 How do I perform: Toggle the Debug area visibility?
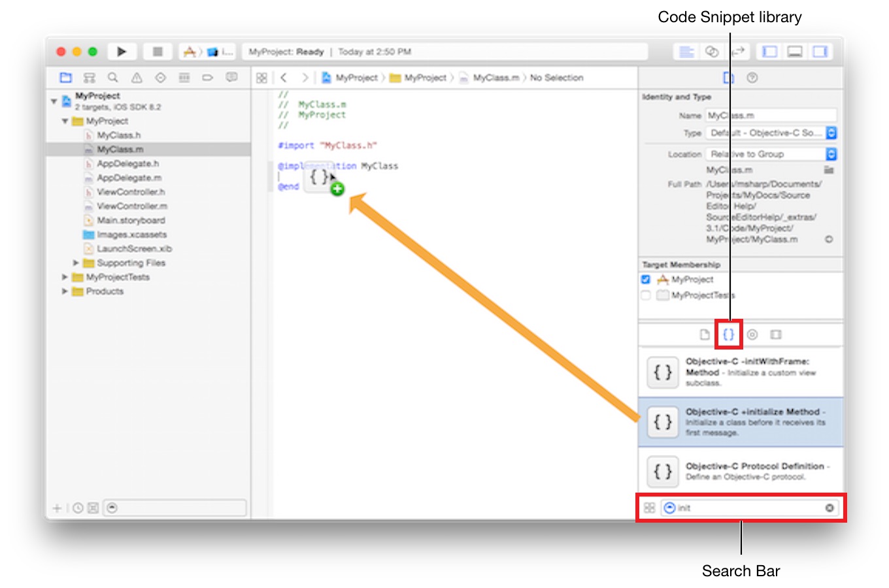[x=795, y=52]
